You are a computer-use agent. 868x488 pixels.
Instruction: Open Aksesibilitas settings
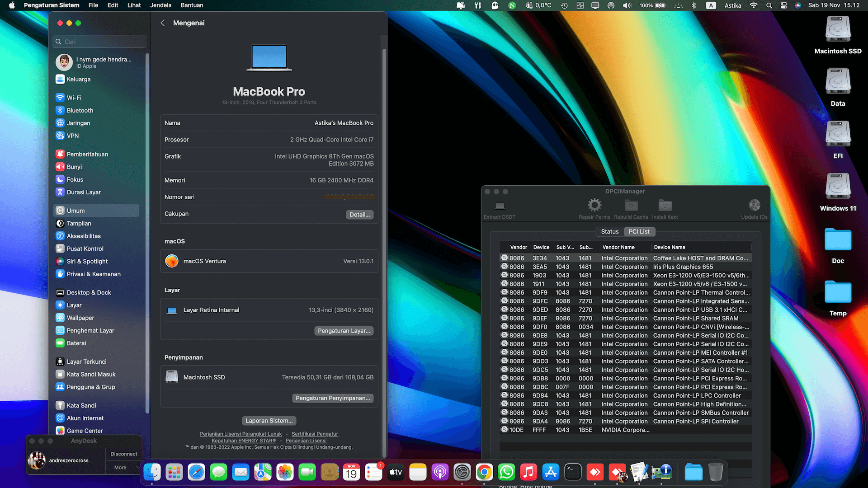(x=96, y=236)
